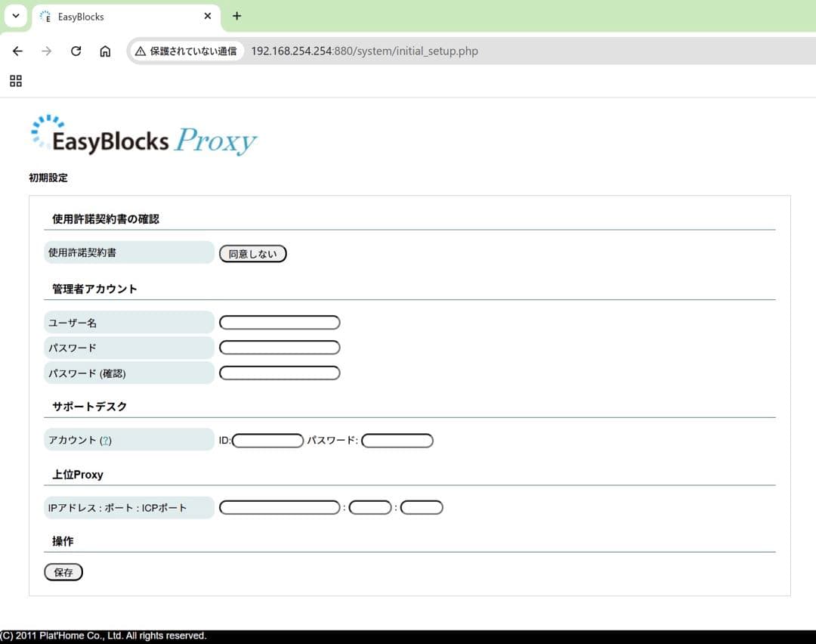Image resolution: width=816 pixels, height=644 pixels.
Task: Reload the initial setup page
Action: tap(76, 51)
